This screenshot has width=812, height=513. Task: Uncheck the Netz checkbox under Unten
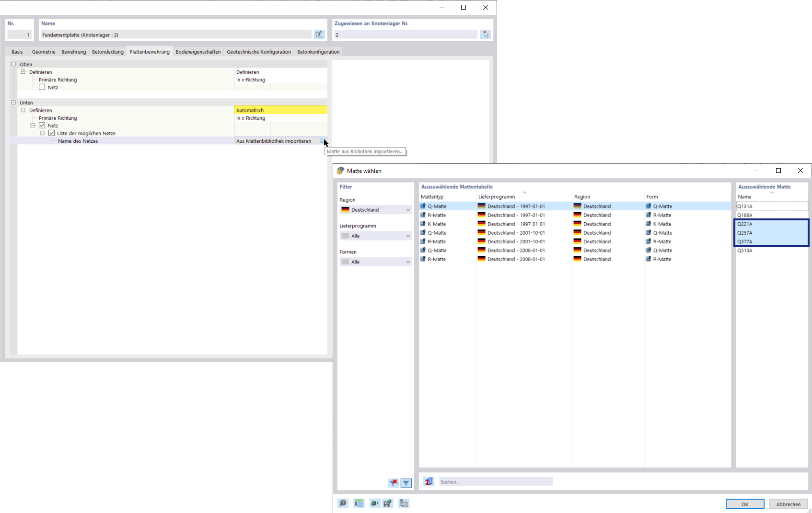[x=42, y=125]
